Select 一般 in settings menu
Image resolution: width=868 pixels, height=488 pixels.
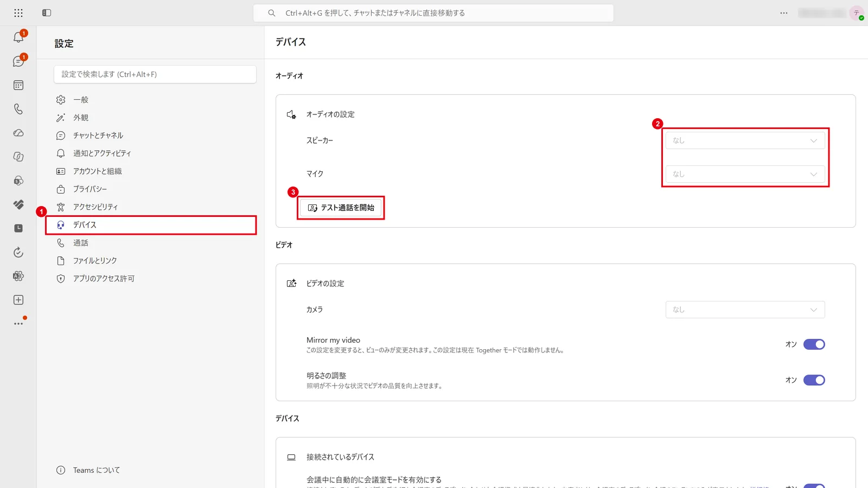(155, 100)
